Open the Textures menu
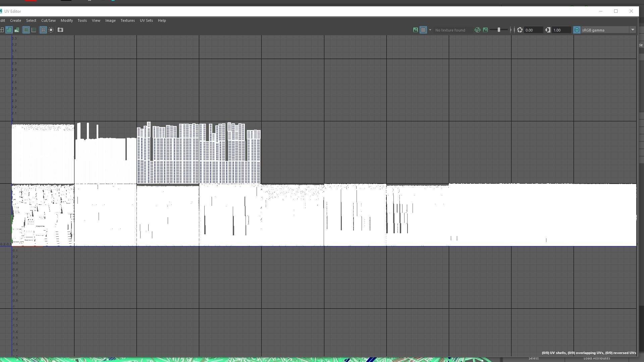644x362 pixels. (x=127, y=20)
